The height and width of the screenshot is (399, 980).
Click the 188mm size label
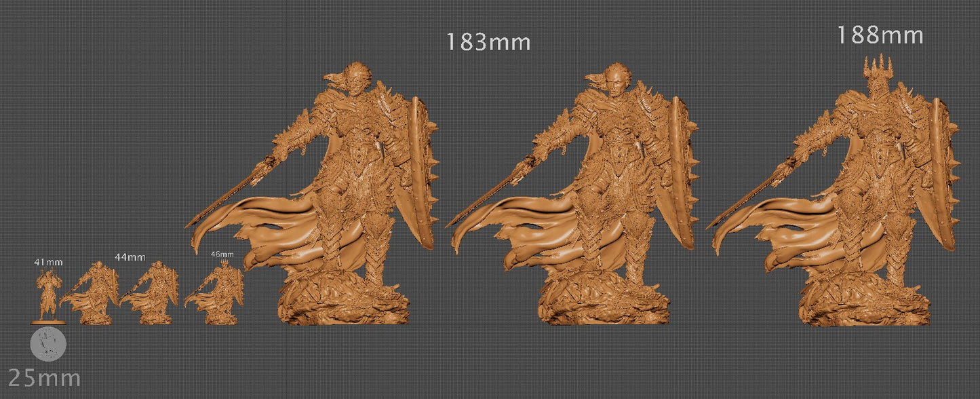[880, 34]
